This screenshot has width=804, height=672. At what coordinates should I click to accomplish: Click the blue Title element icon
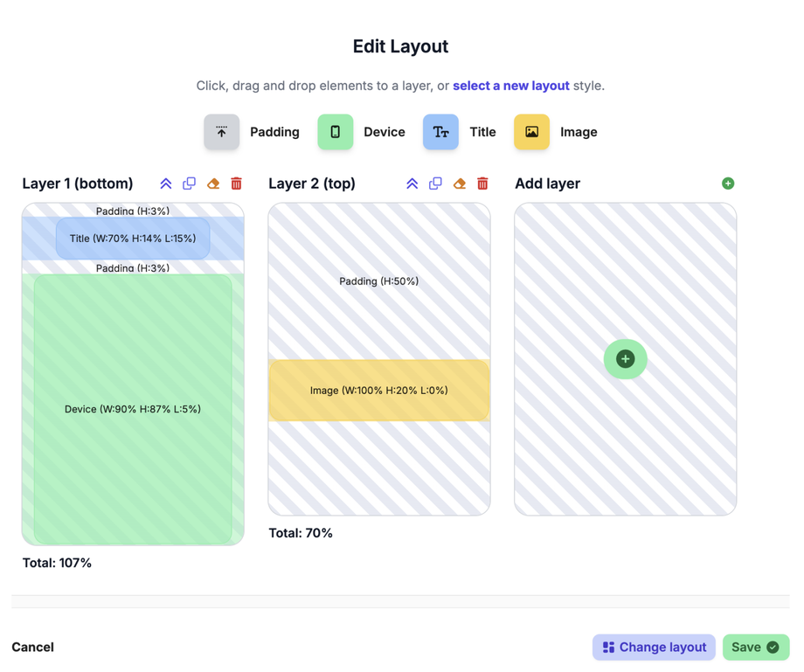[x=440, y=132]
